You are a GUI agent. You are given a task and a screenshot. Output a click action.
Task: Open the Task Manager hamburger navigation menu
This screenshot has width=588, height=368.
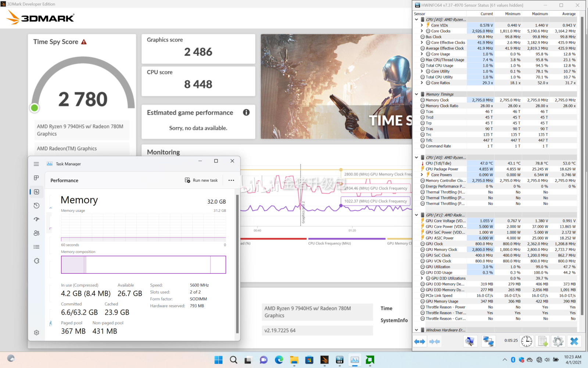36,164
